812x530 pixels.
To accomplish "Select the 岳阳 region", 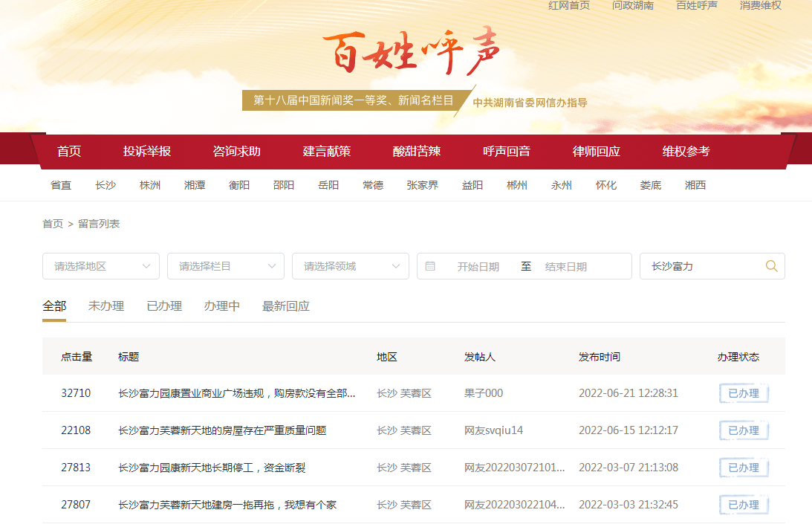I will [328, 185].
